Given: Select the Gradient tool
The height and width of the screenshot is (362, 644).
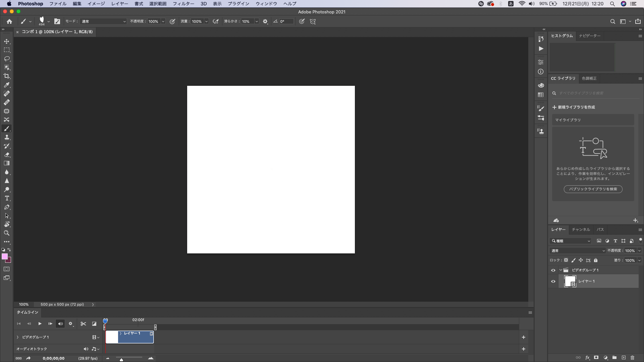Looking at the screenshot, I should pos(7,163).
